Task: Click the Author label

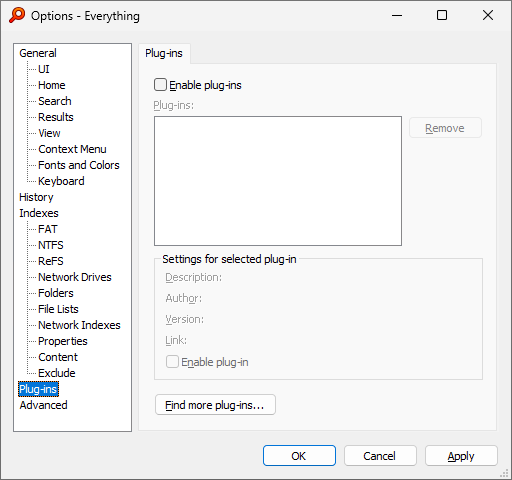Action: point(184,298)
